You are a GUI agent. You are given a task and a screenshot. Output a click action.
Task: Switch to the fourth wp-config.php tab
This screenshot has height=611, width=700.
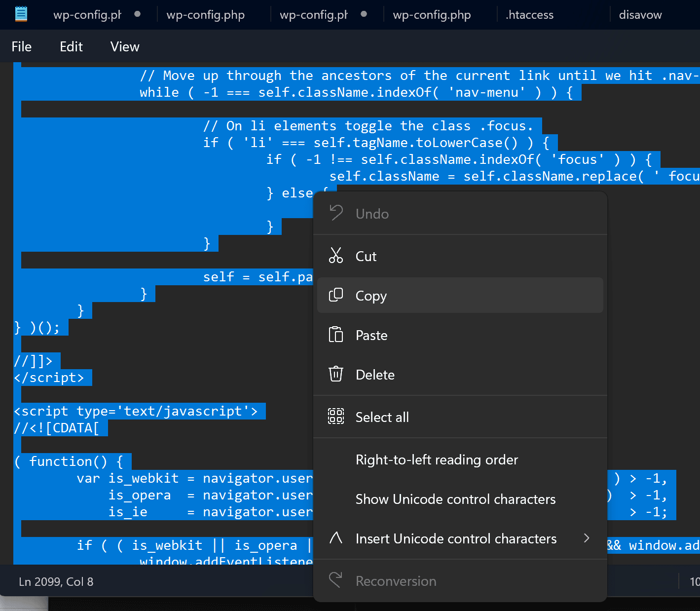coord(432,14)
